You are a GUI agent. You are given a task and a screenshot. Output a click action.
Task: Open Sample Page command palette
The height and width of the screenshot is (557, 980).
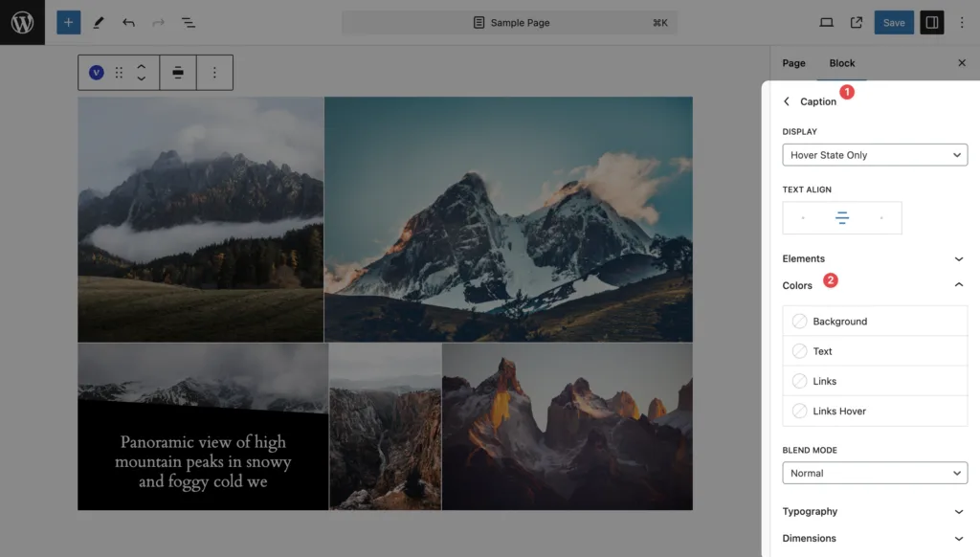click(x=509, y=23)
